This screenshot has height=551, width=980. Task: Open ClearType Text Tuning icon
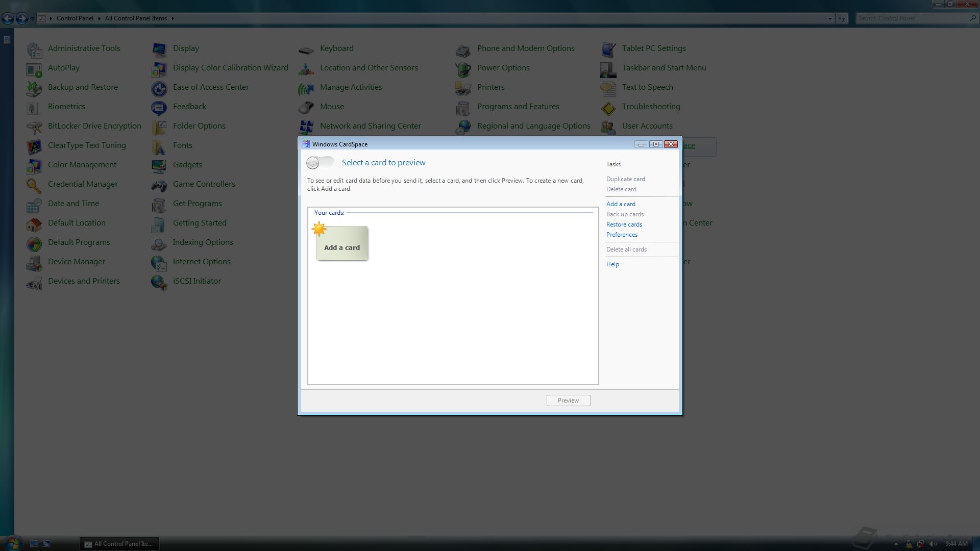coord(34,146)
